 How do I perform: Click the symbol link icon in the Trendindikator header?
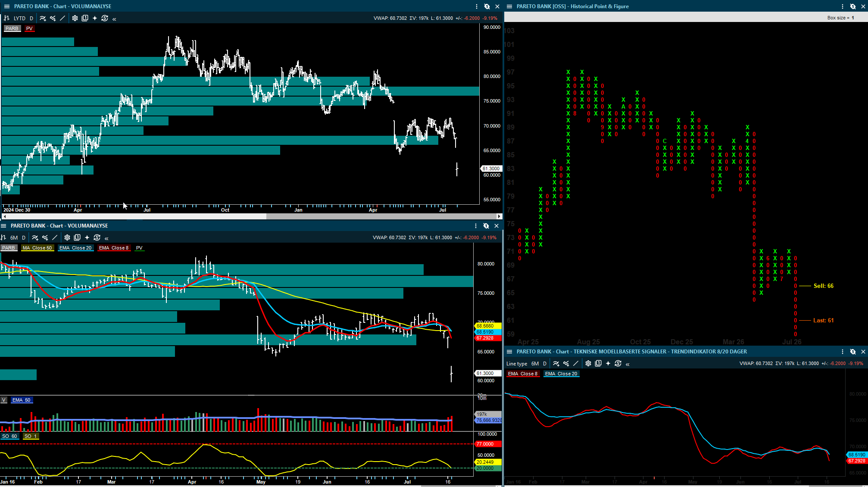pyautogui.click(x=853, y=352)
